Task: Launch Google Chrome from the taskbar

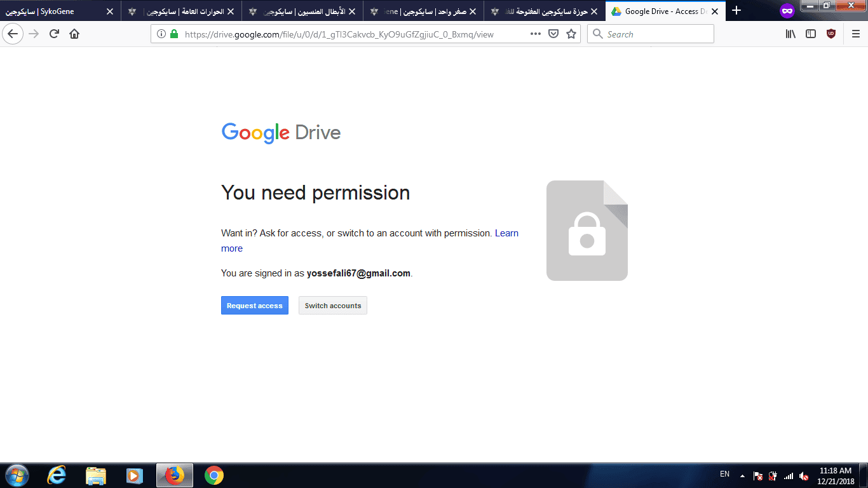Action: 214,475
